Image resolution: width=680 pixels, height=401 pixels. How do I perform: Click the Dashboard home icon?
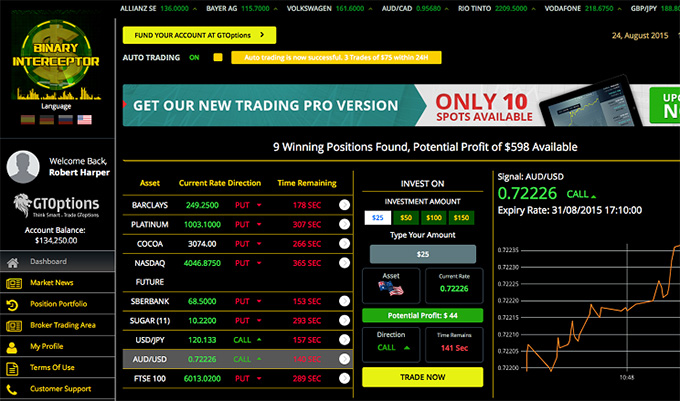pos(13,262)
